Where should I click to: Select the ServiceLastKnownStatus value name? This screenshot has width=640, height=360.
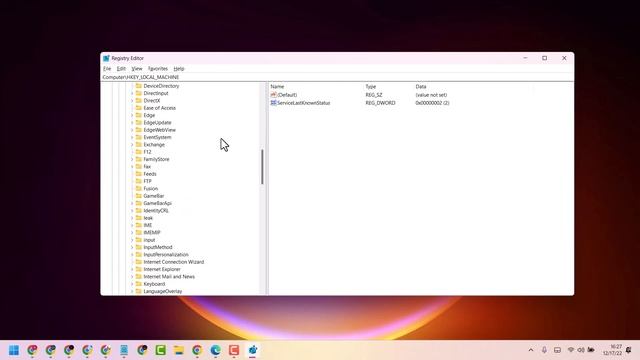point(304,103)
